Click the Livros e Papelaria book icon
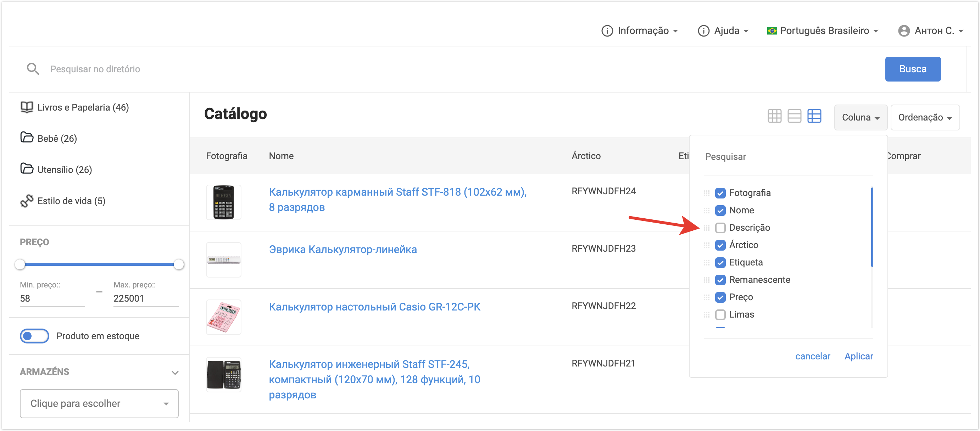 [27, 107]
